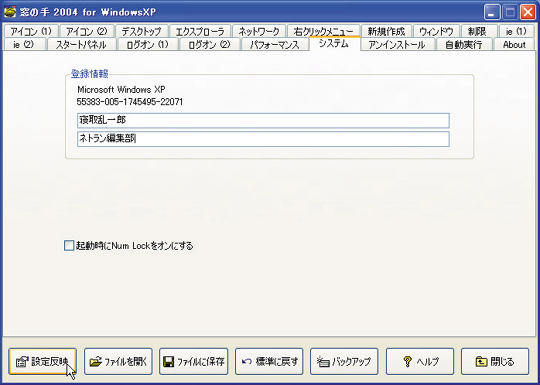Image resolution: width=540 pixels, height=385 pixels.
Task: Select the ネットワーク tab
Action: tap(259, 31)
